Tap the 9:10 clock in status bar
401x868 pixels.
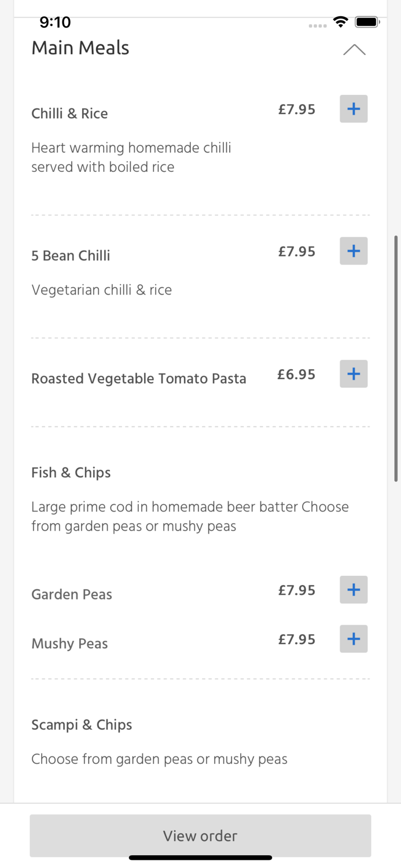[55, 22]
